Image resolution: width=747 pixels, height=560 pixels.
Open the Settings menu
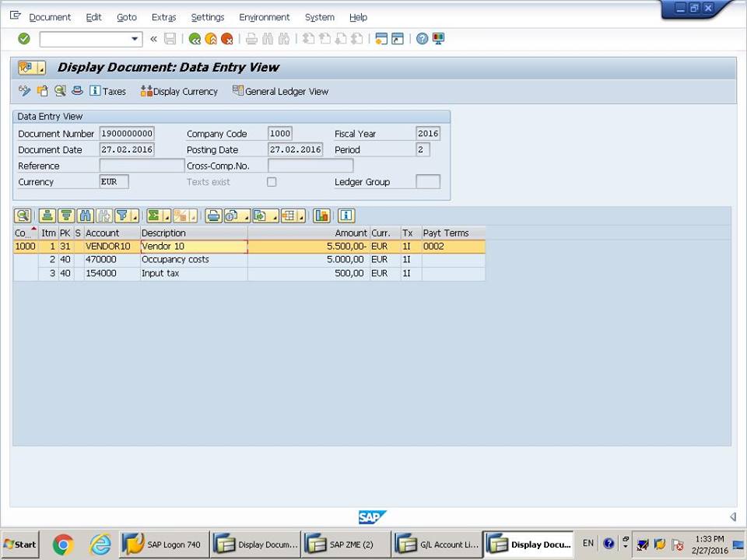pyautogui.click(x=208, y=17)
